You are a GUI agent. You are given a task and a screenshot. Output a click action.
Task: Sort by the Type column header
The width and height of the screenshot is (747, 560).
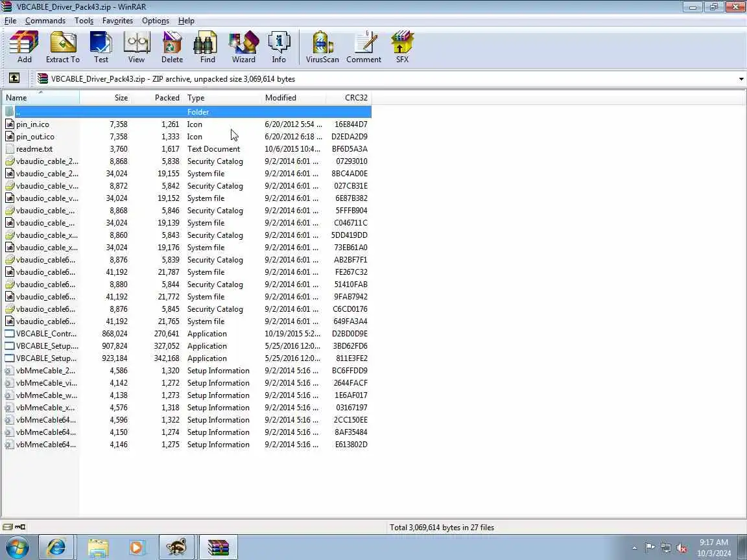(x=222, y=98)
